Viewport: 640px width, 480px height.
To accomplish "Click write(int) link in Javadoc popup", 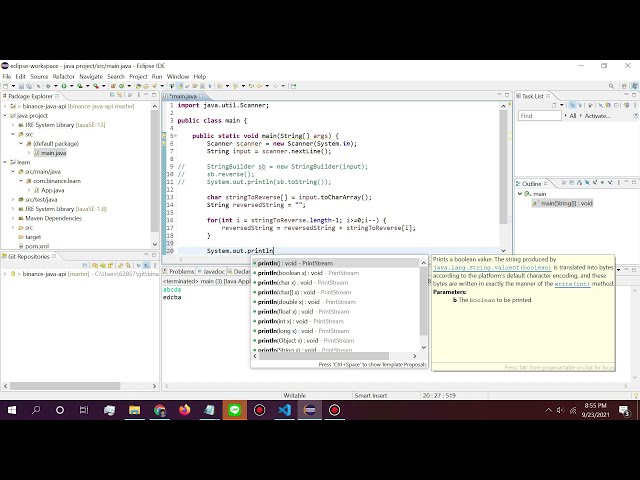I will 572,284.
